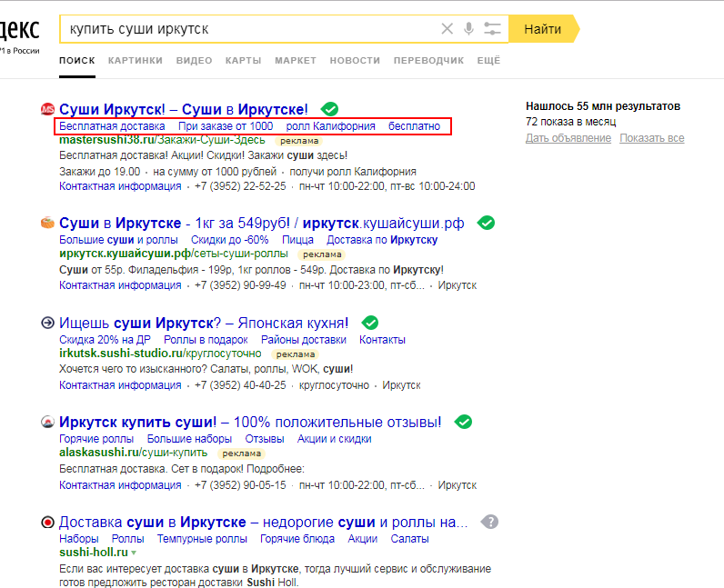The width and height of the screenshot is (724, 588).
Task: Open the mastersushi38.ru green URL
Action: point(162,140)
